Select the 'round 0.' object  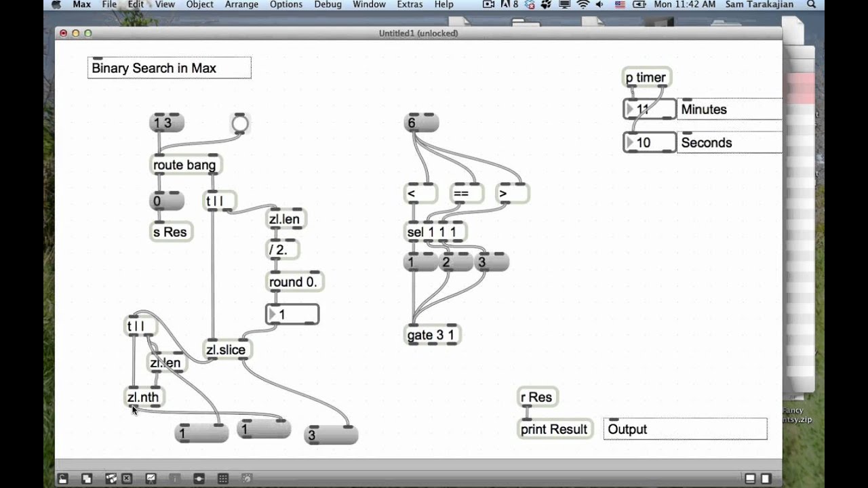click(x=294, y=282)
